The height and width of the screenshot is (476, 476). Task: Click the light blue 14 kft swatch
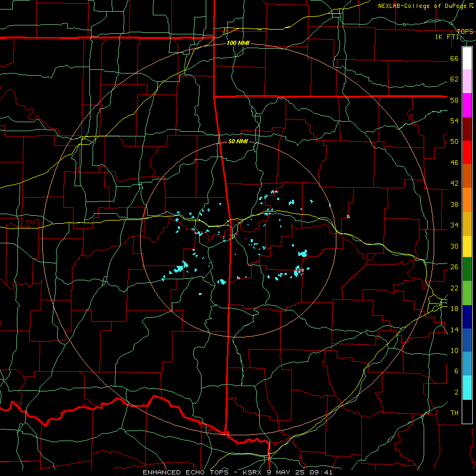click(467, 364)
